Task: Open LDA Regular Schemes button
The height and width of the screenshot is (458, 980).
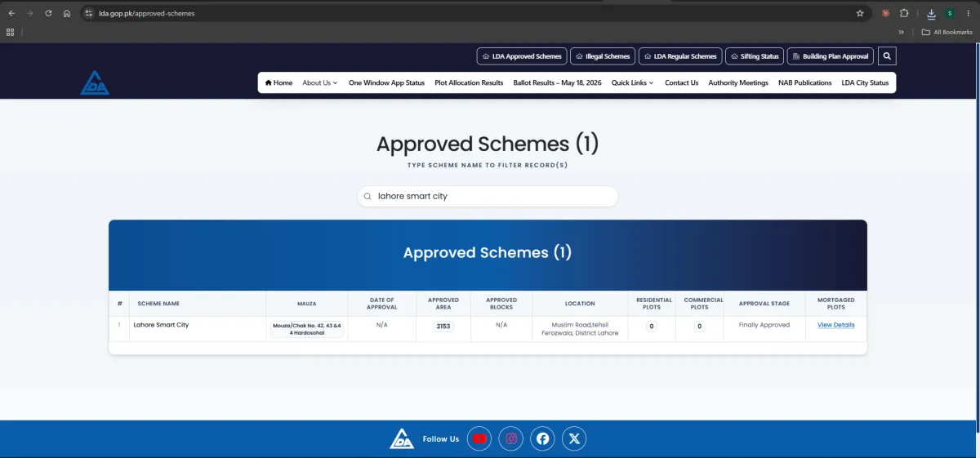Action: (680, 56)
